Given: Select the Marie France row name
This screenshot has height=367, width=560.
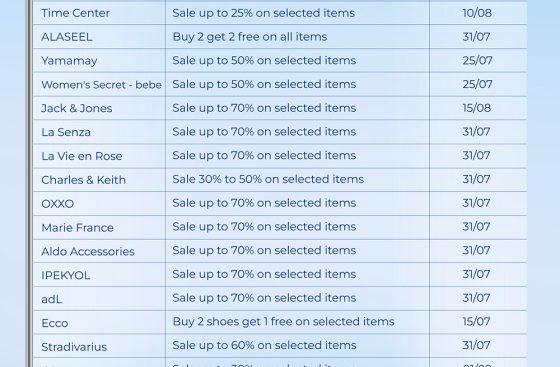Looking at the screenshot, I should click(x=78, y=228).
